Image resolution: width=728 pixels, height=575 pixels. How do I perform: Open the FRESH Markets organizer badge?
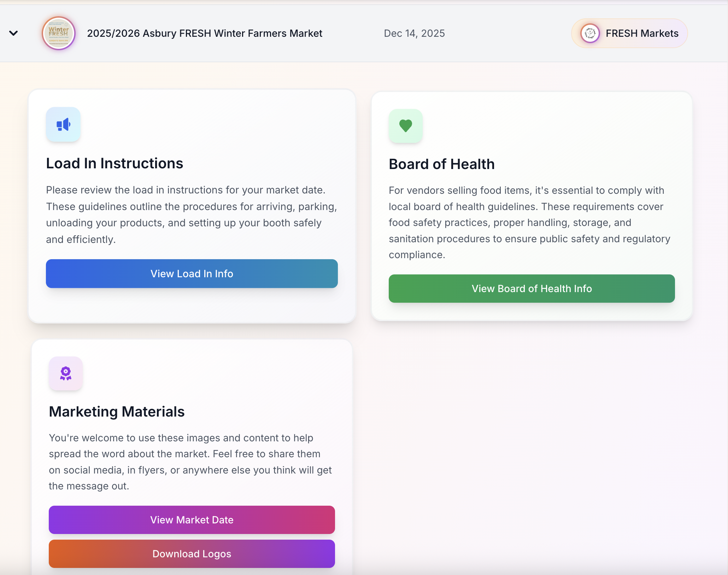click(642, 33)
